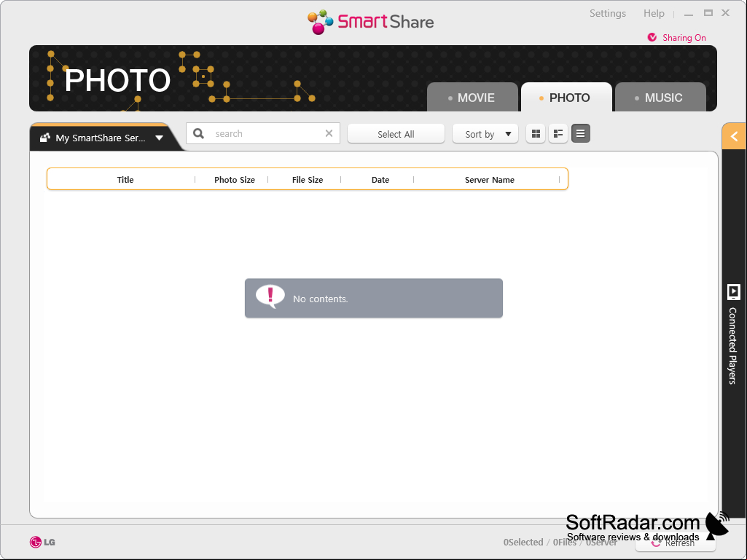
Task: Sort by the Server Name column header
Action: 489,180
